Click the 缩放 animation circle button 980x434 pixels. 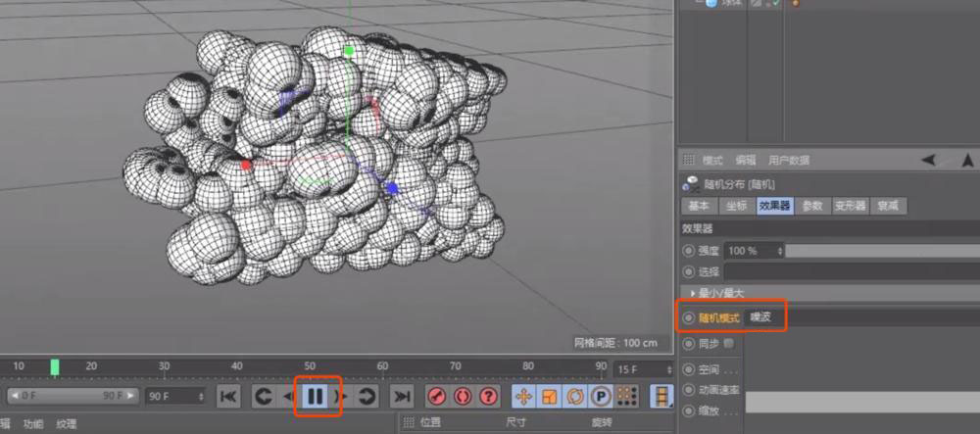tap(689, 411)
